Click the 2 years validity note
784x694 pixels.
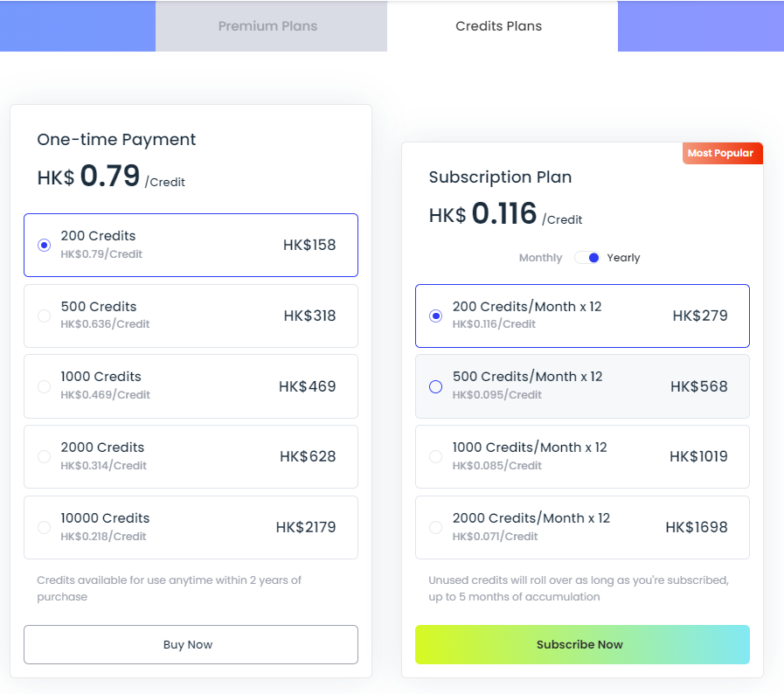(x=169, y=588)
